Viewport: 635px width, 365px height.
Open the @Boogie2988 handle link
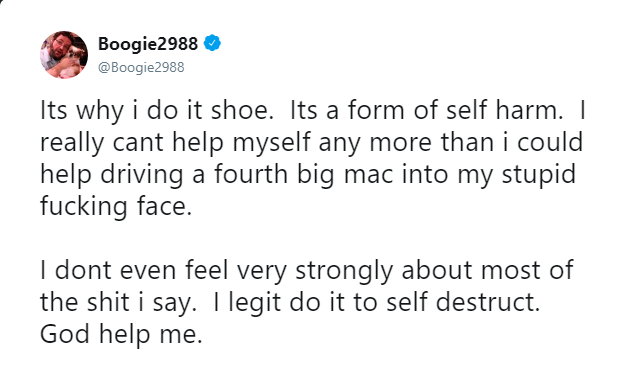click(141, 67)
